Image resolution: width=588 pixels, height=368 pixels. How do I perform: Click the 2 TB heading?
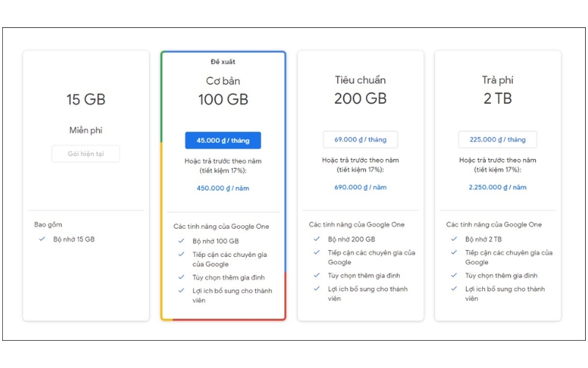click(x=498, y=99)
